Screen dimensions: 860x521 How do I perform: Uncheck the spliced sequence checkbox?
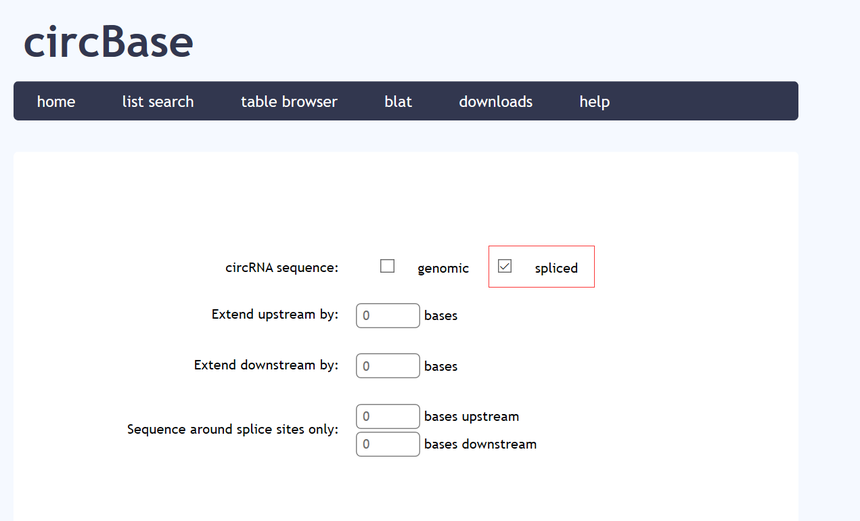[505, 266]
